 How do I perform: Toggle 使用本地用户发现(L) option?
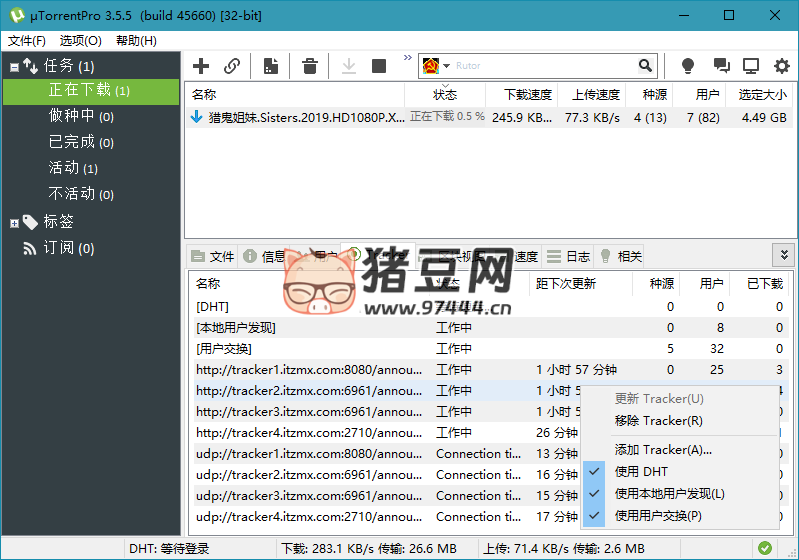pos(669,494)
